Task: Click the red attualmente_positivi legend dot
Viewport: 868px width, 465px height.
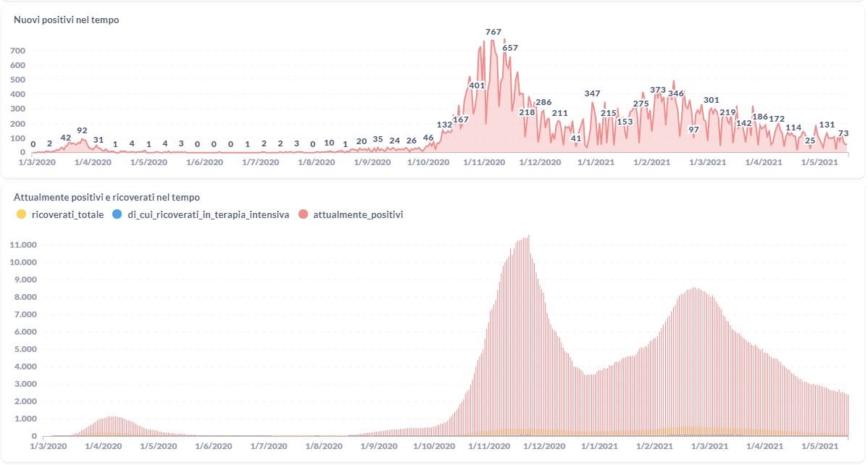Action: click(x=303, y=214)
